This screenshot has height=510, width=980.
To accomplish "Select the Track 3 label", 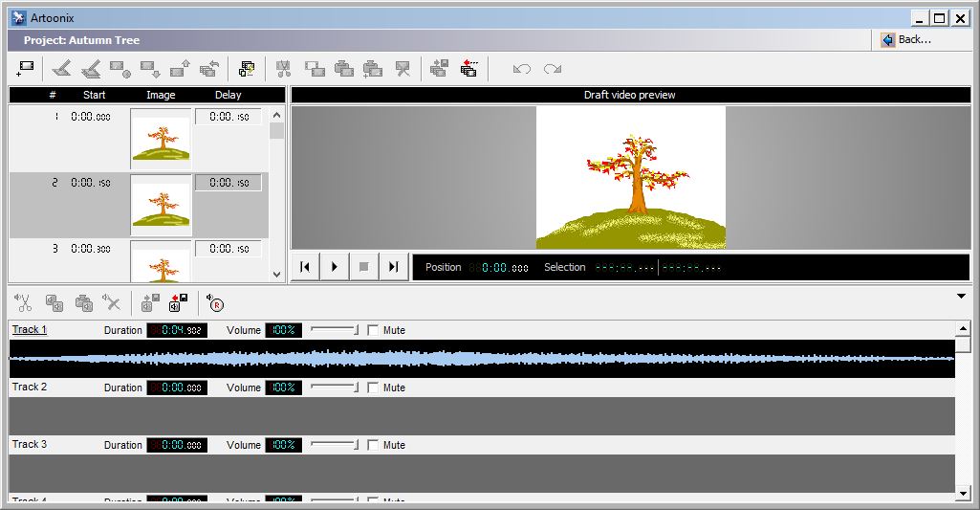I will point(30,444).
